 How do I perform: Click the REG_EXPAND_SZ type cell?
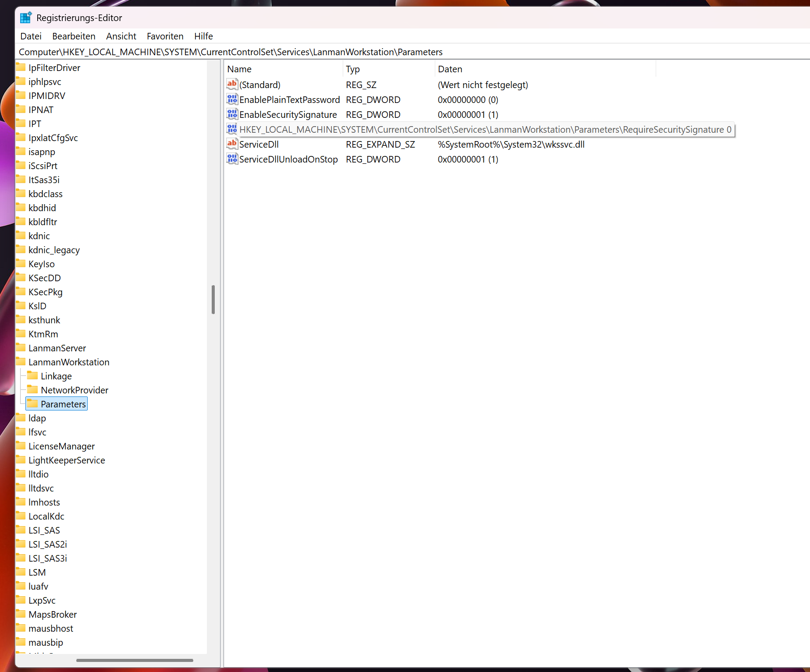380,144
